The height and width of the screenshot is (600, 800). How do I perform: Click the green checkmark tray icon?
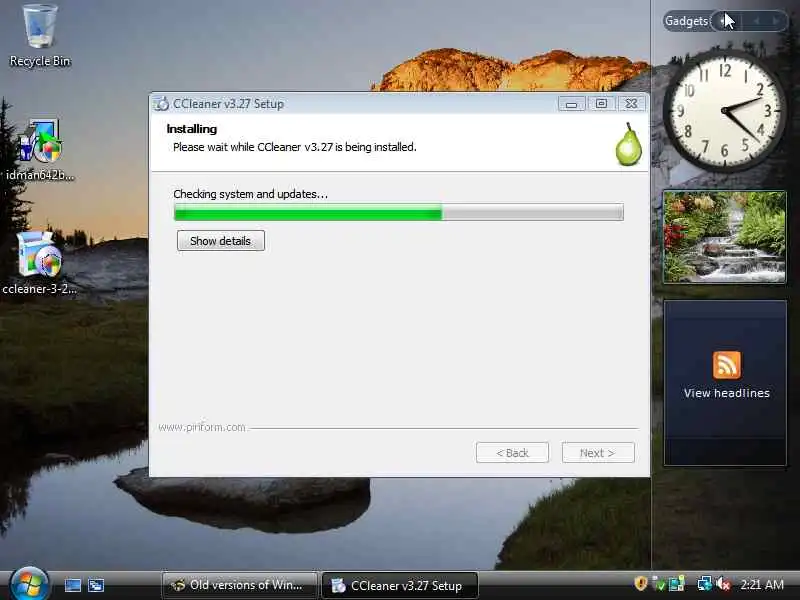pyautogui.click(x=659, y=584)
